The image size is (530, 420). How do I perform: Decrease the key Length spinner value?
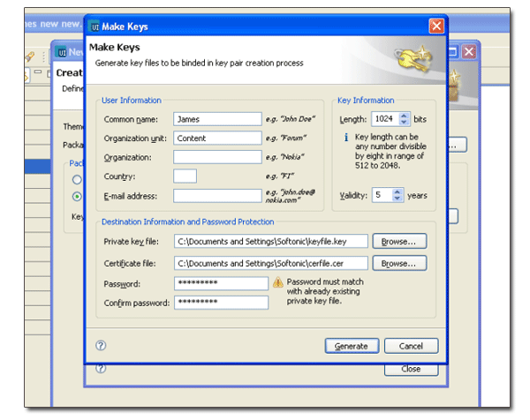404,123
